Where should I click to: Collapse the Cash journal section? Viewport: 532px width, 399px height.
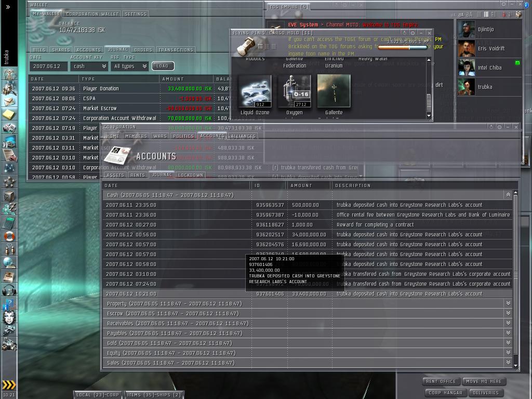(508, 195)
